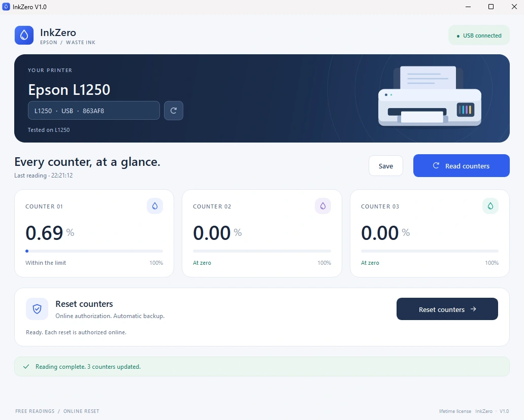Image resolution: width=524 pixels, height=420 pixels.
Task: Click the 100% label in Counter 02
Action: 324,263
